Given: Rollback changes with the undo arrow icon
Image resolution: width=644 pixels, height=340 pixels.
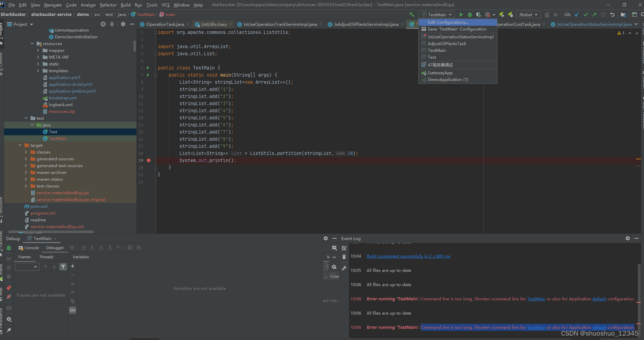Looking at the screenshot, I should click(x=612, y=15).
